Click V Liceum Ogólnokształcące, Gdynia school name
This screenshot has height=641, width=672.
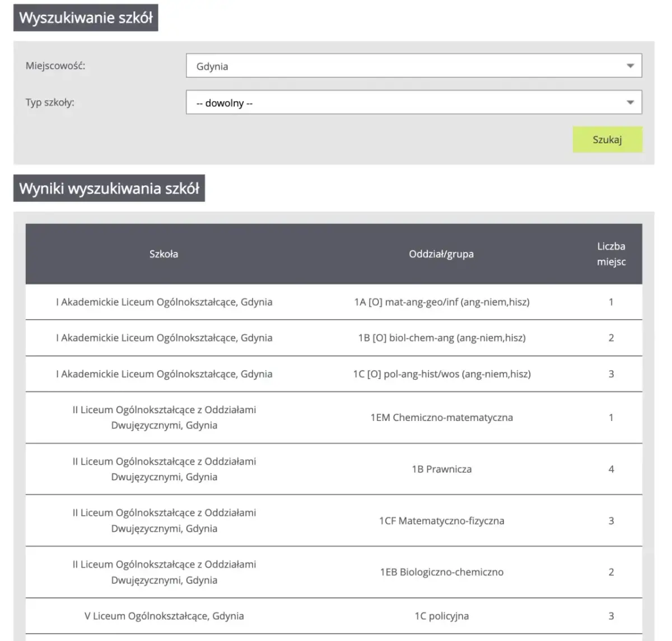tap(164, 616)
